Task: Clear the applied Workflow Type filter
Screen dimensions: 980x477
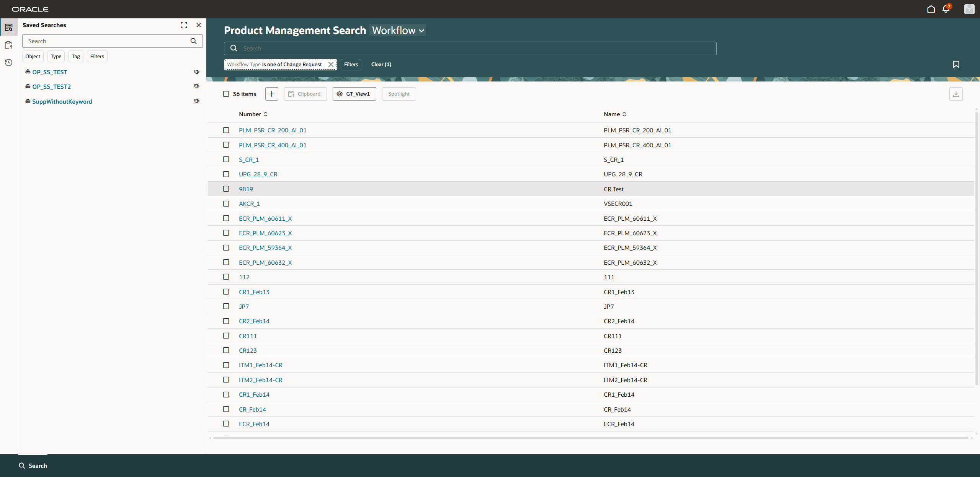Action: 331,64
